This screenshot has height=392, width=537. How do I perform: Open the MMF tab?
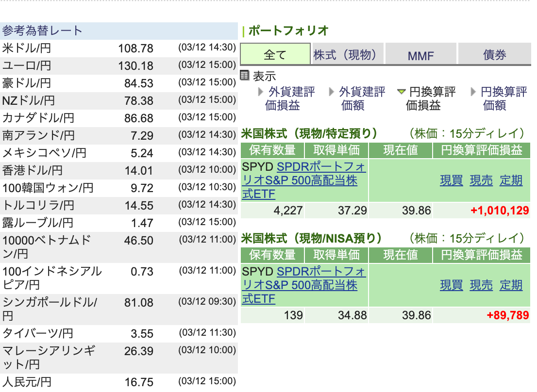(420, 54)
